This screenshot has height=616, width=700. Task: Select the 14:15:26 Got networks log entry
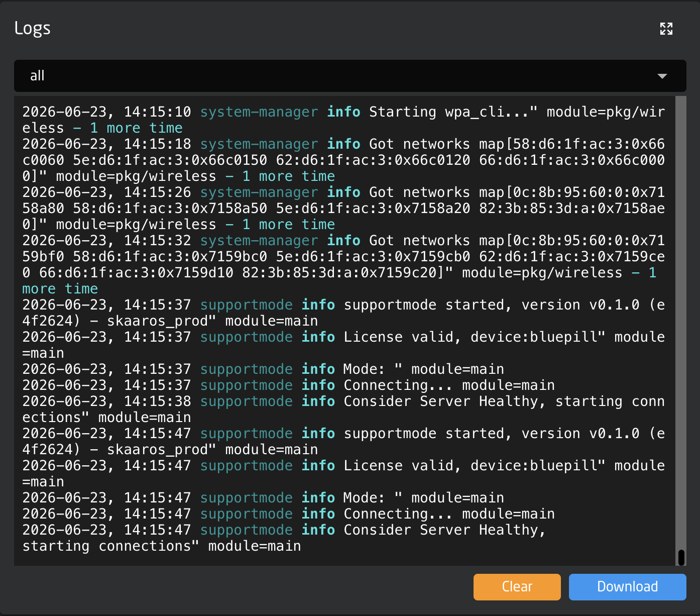(344, 209)
